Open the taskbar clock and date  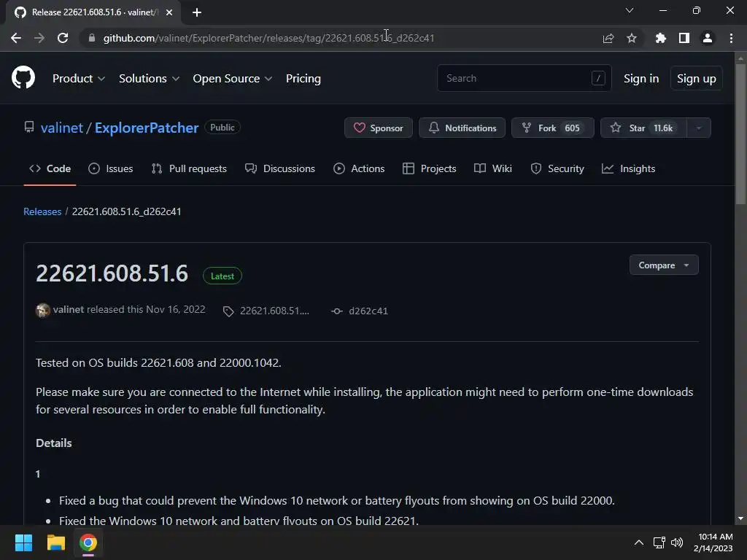pyautogui.click(x=713, y=542)
